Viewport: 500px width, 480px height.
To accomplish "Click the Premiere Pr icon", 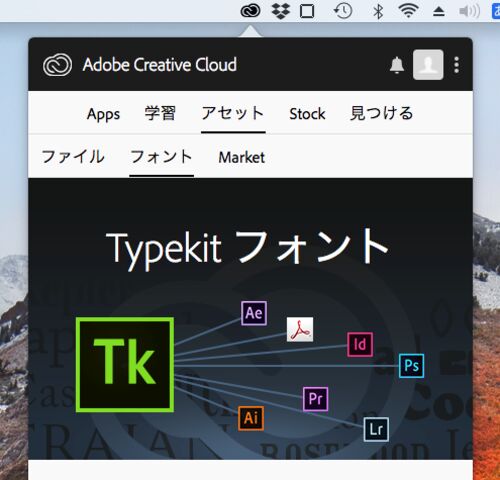I will [x=316, y=399].
